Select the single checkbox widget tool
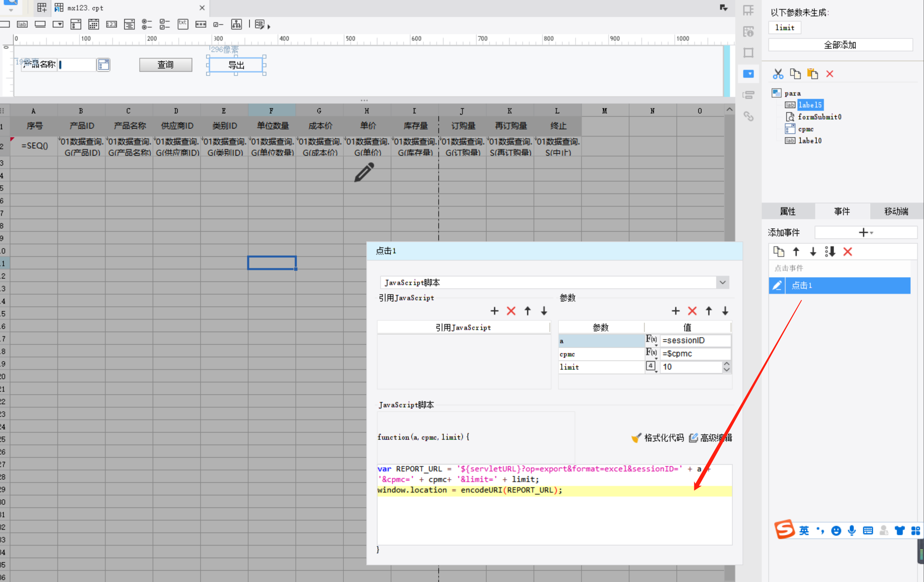Image resolution: width=924 pixels, height=582 pixels. (x=218, y=24)
